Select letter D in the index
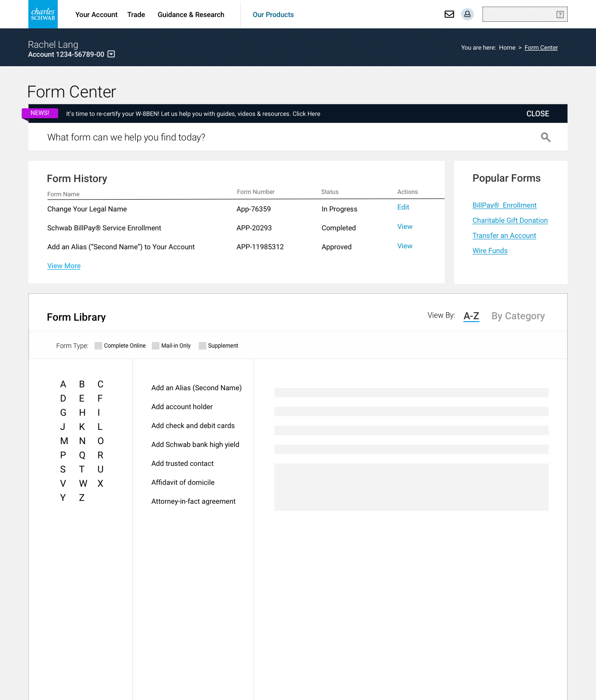This screenshot has width=596, height=700. click(x=63, y=398)
